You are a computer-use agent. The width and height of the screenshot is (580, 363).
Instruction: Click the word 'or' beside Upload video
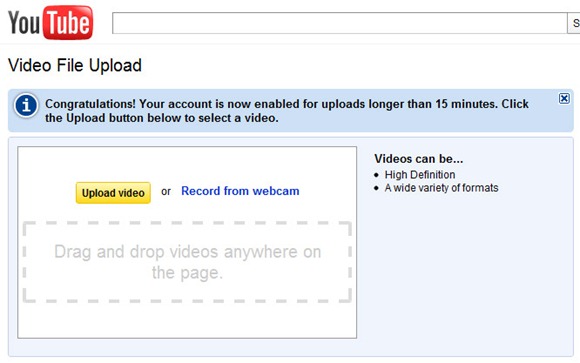166,191
